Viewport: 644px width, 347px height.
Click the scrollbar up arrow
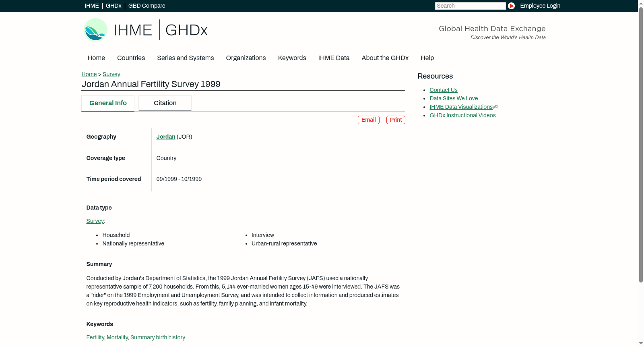tap(641, 3)
